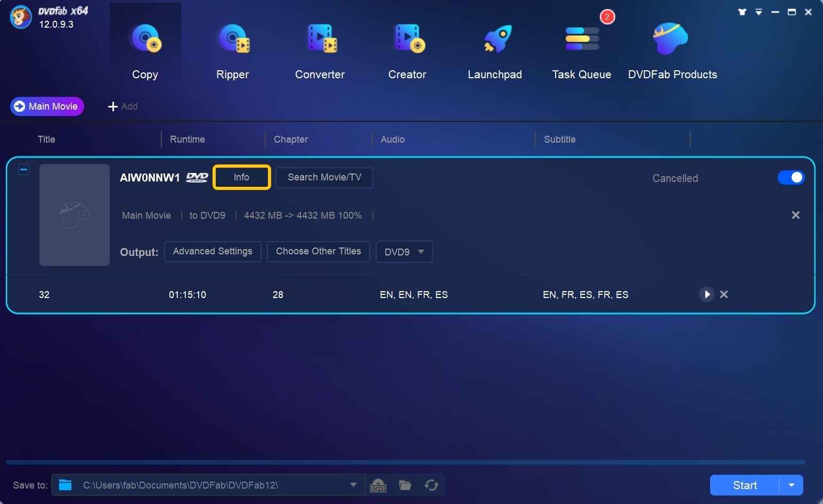Click the Subtitle column header

click(x=560, y=139)
